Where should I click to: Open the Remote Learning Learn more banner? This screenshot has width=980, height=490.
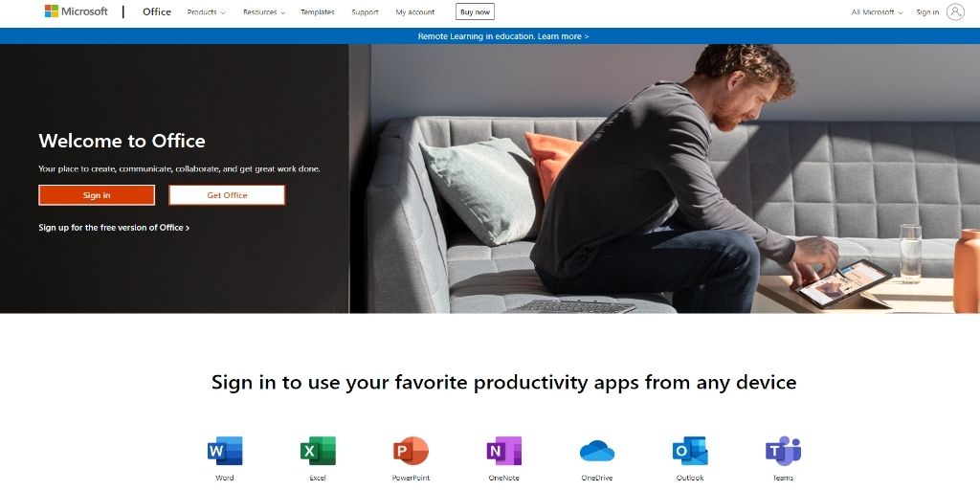coord(503,36)
